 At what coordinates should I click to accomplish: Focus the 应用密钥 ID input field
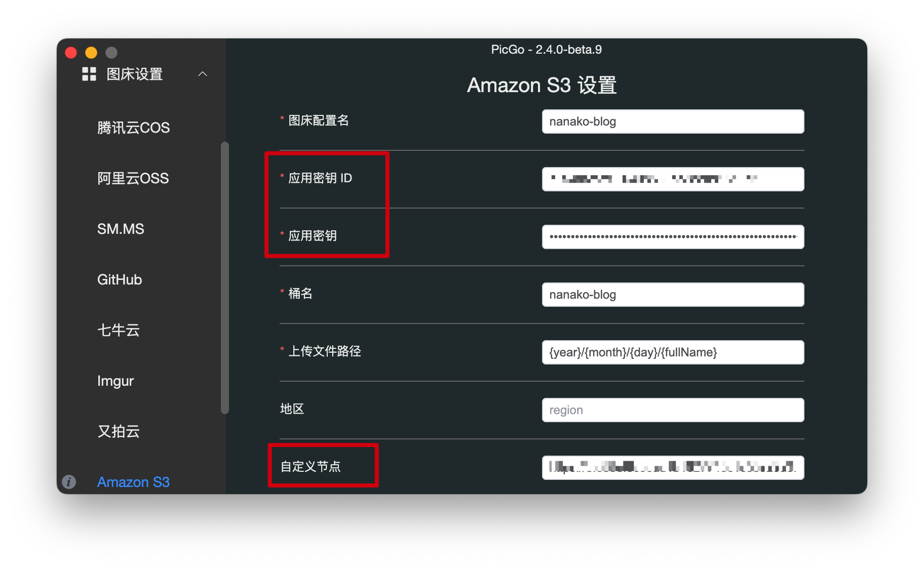pos(673,179)
